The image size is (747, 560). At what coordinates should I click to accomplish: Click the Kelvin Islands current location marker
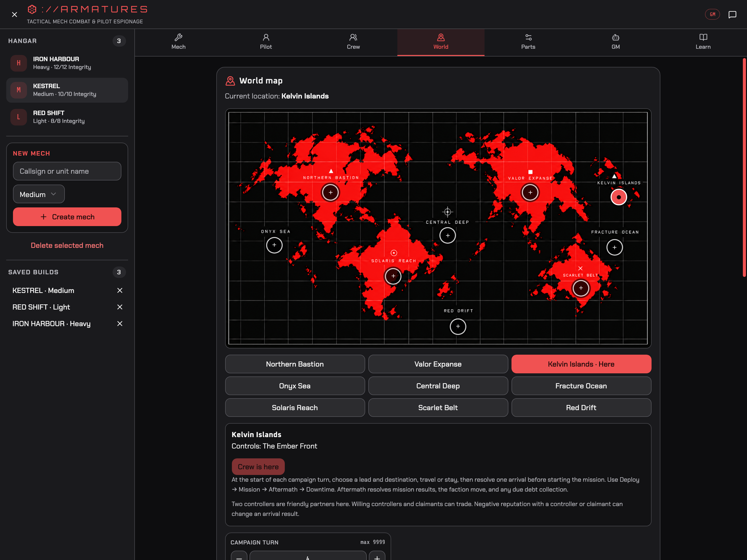[619, 197]
